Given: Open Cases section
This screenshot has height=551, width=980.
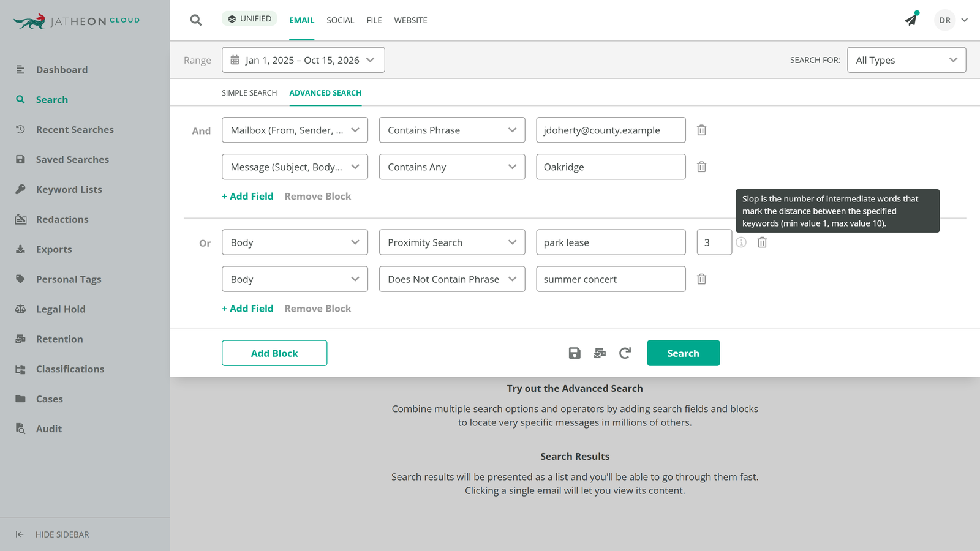Looking at the screenshot, I should pos(49,399).
